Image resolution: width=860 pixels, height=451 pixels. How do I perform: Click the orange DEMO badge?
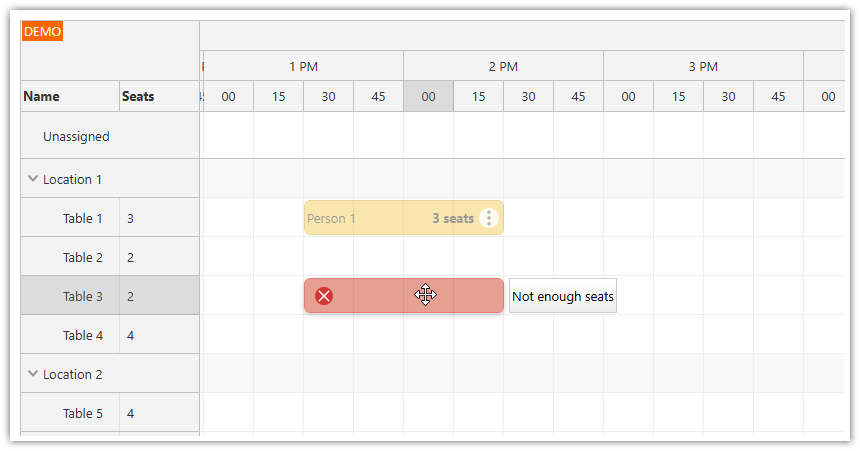click(x=42, y=32)
